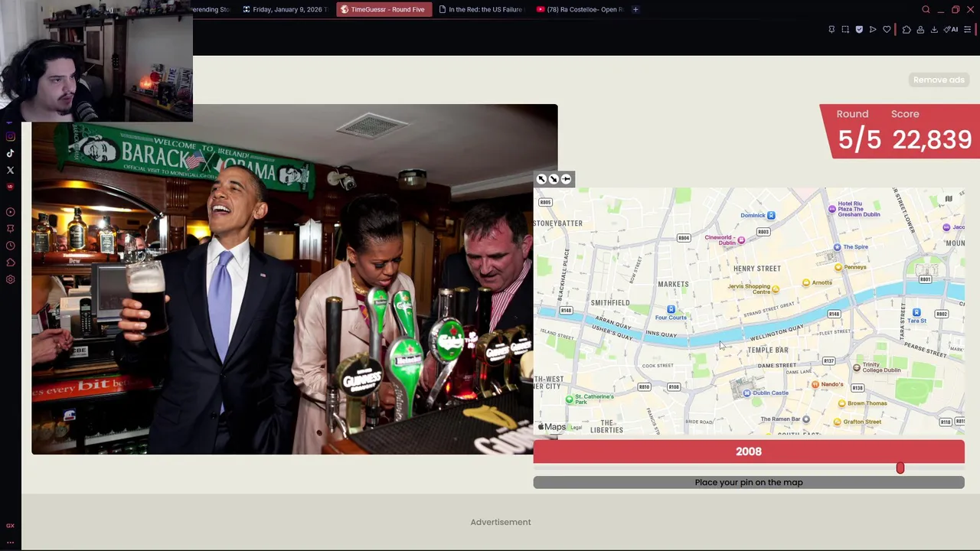This screenshot has height=551, width=980.
Task: Click the snapshot capture toolbar icon
Action: click(845, 30)
